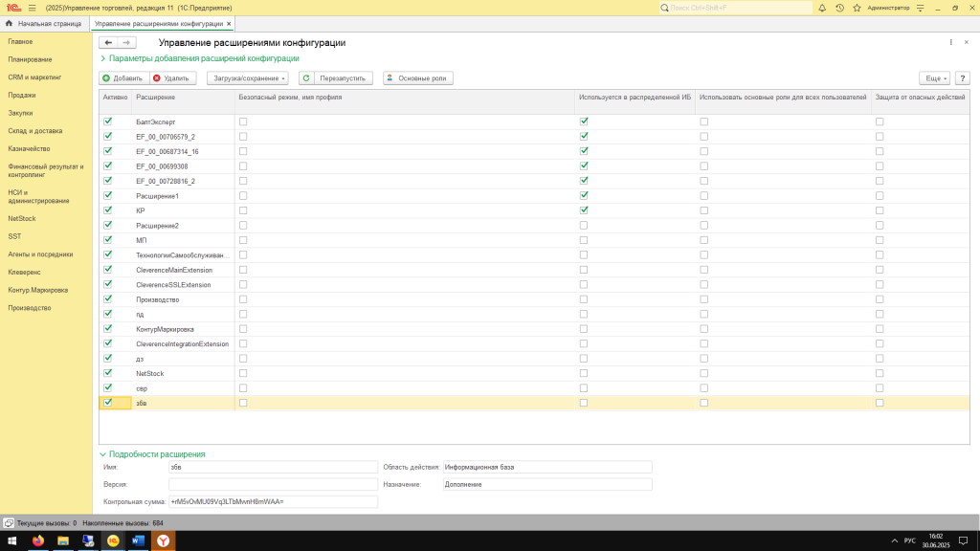Image resolution: width=980 pixels, height=551 pixels.
Task: Click the 1C logo in title bar
Action: [13, 8]
